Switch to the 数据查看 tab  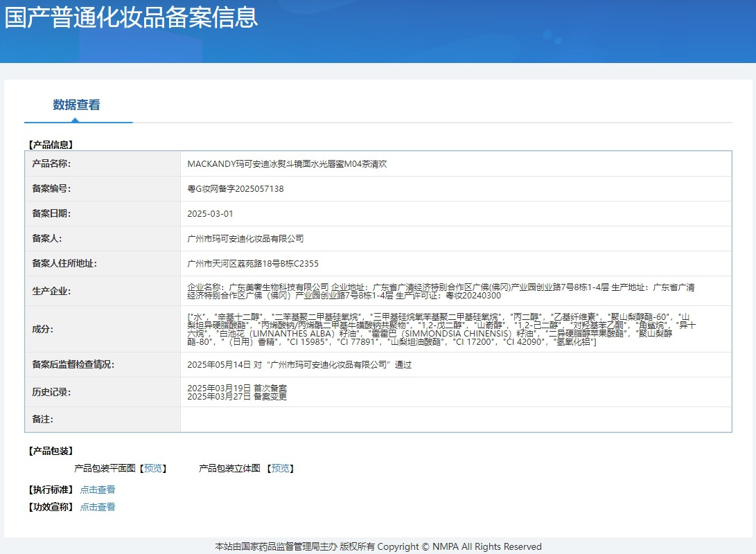pos(76,105)
